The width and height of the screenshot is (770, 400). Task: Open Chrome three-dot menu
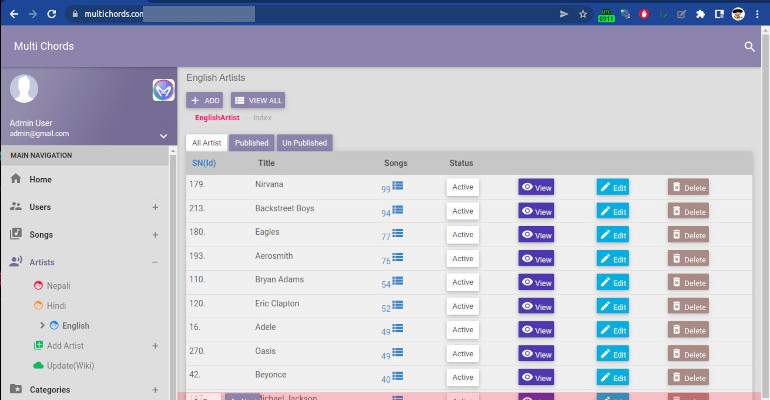(757, 14)
